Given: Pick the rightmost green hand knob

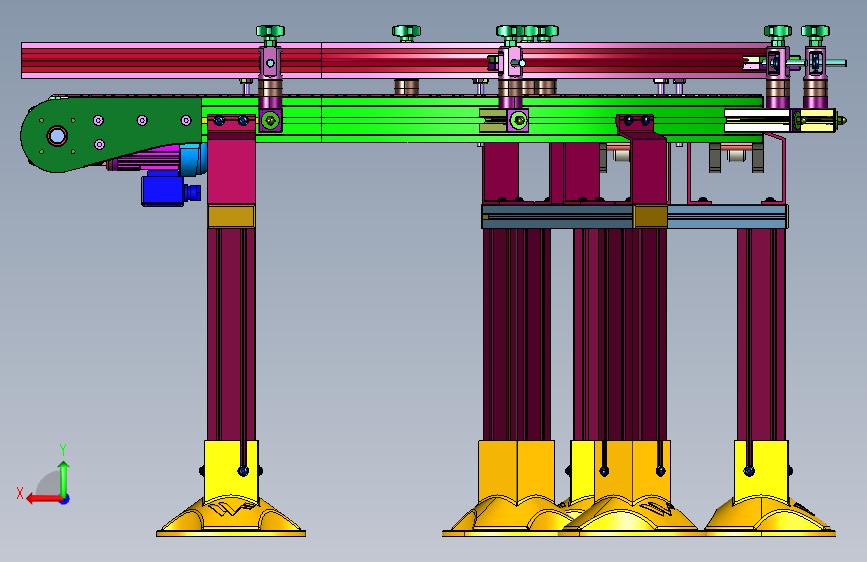Looking at the screenshot, I should pos(816,35).
